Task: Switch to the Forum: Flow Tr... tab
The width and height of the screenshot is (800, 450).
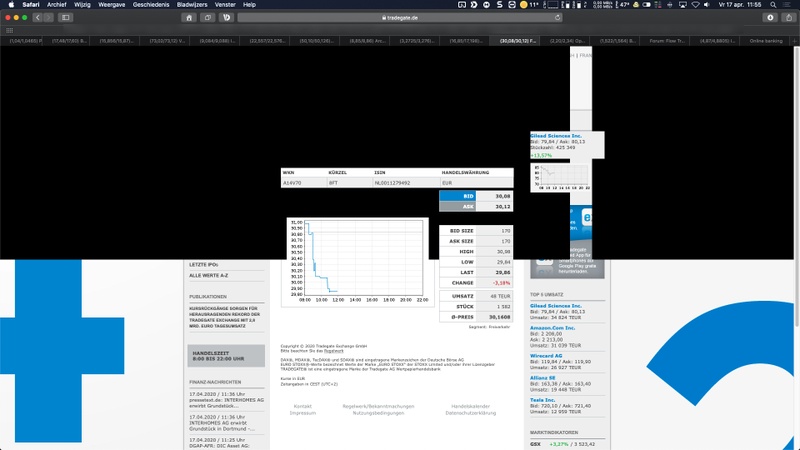Action: 667,41
